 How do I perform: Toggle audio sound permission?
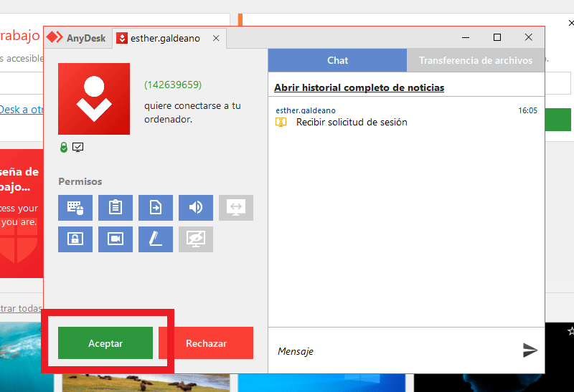(x=196, y=208)
